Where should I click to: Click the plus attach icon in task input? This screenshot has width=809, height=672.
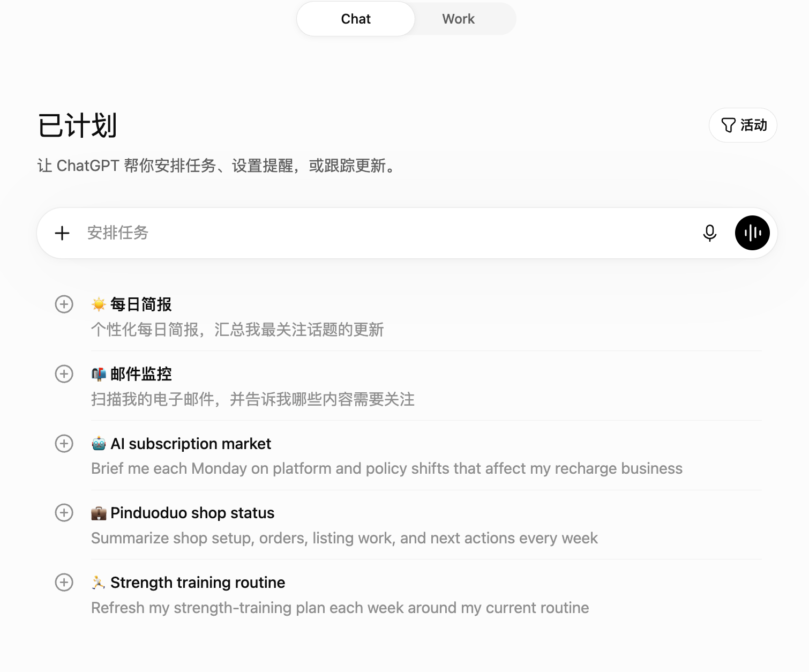click(62, 233)
